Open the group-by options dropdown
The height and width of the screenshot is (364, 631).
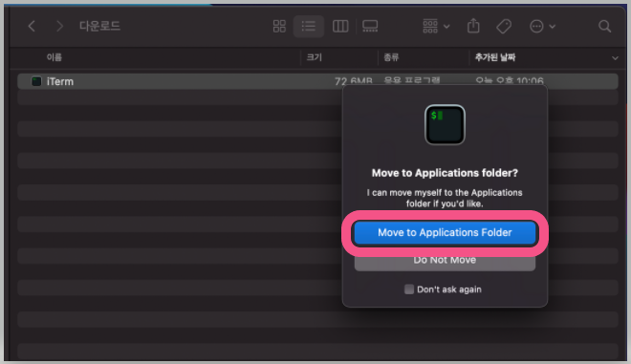pyautogui.click(x=436, y=27)
